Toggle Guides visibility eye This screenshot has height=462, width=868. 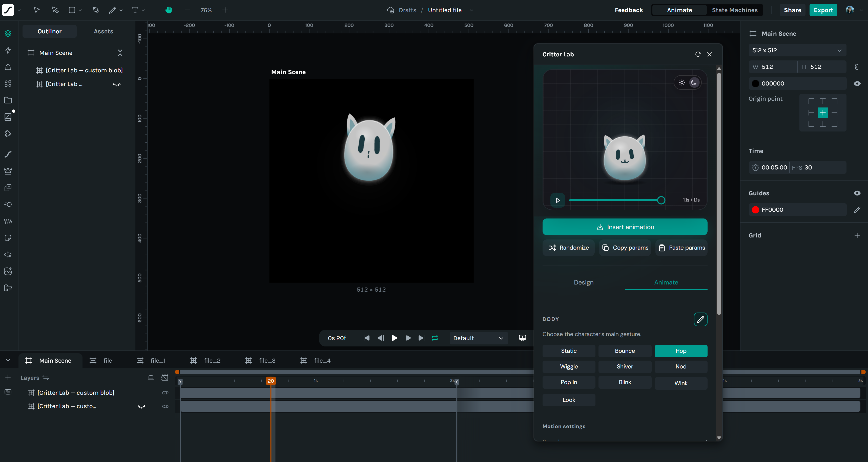point(857,193)
